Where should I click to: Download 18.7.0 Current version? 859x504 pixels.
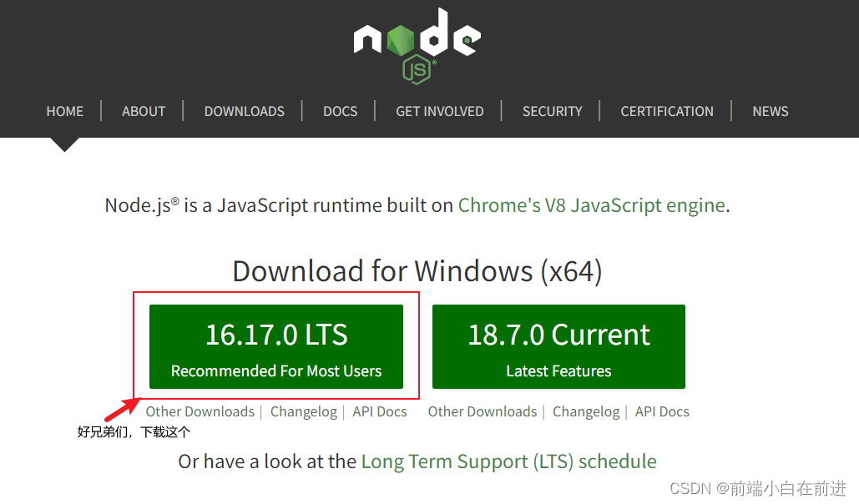click(558, 347)
